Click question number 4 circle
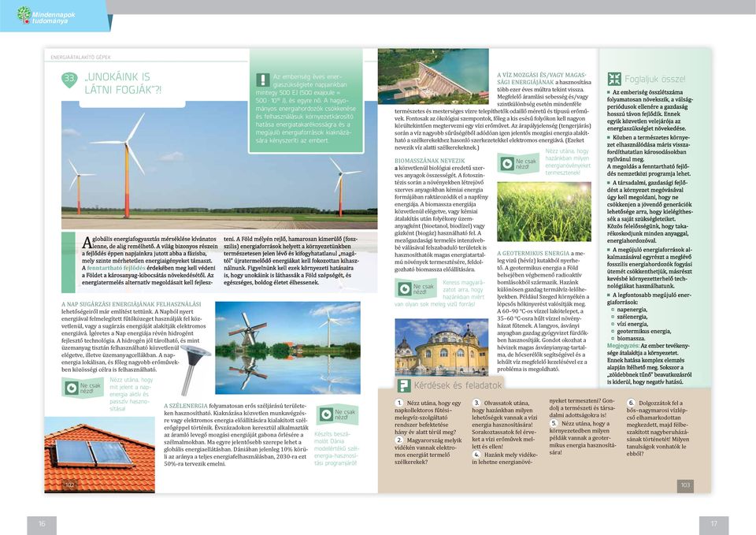Image resolution: width=756 pixels, height=535 pixels. [476, 455]
